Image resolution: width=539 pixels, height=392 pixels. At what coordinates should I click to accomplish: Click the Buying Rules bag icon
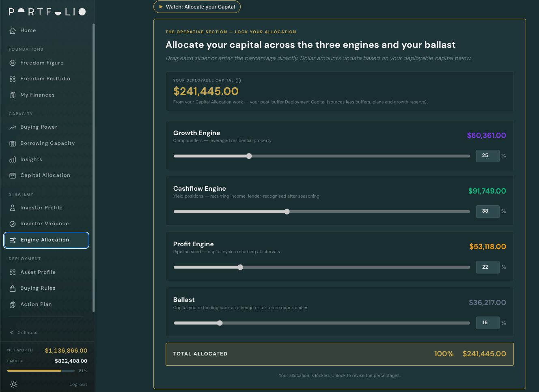pyautogui.click(x=13, y=289)
